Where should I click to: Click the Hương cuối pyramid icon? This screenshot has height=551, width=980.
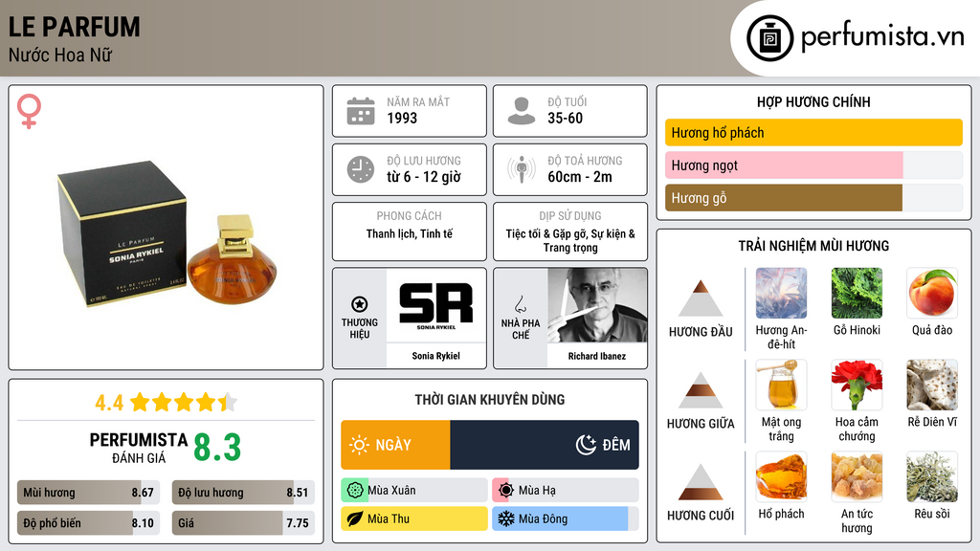pyautogui.click(x=701, y=482)
